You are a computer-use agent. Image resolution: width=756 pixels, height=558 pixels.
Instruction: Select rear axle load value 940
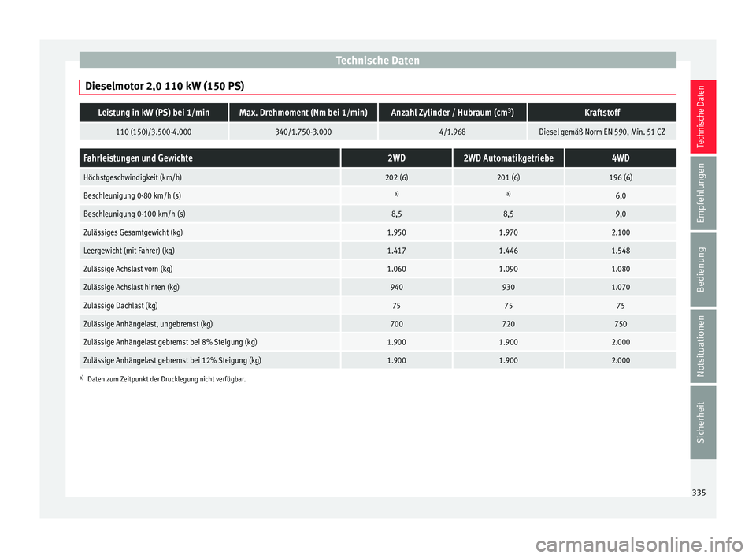click(396, 287)
